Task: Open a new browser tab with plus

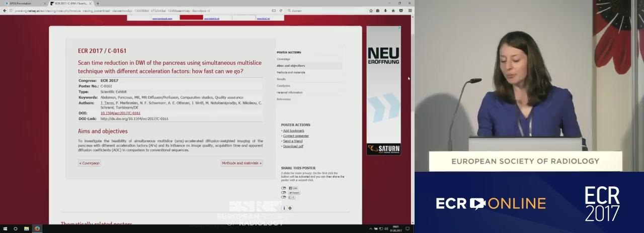Action: [x=97, y=4]
